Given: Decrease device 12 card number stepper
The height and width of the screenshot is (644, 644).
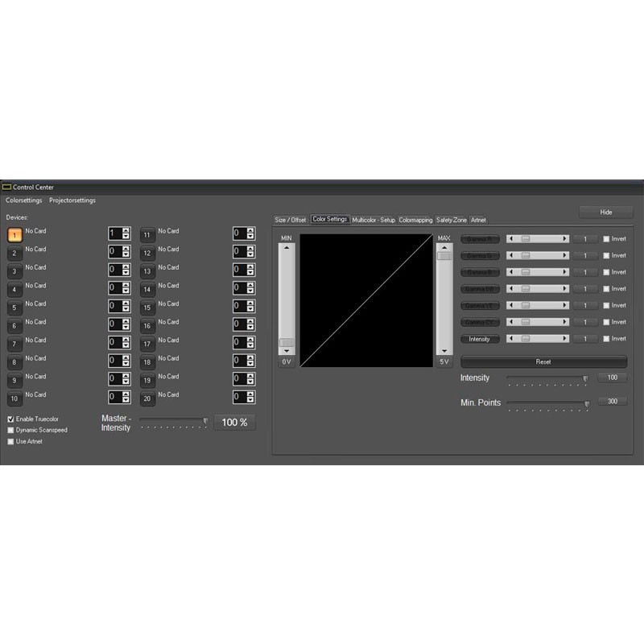Looking at the screenshot, I should [x=250, y=254].
